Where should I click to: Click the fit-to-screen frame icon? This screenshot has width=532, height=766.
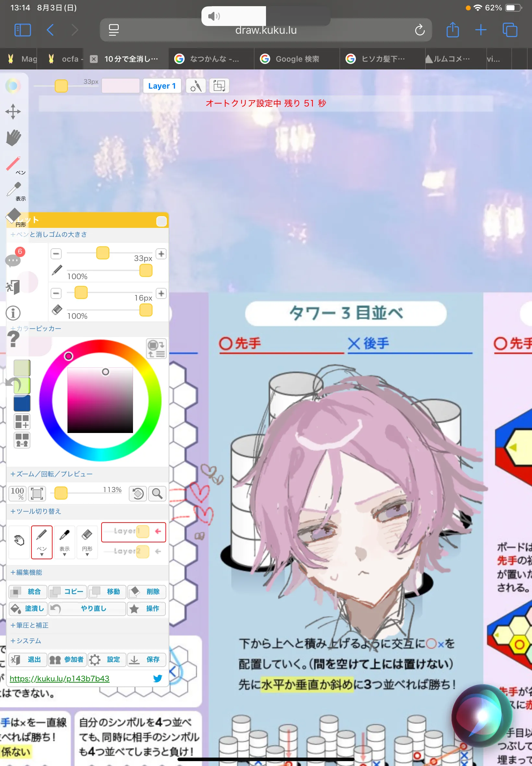pos(37,493)
